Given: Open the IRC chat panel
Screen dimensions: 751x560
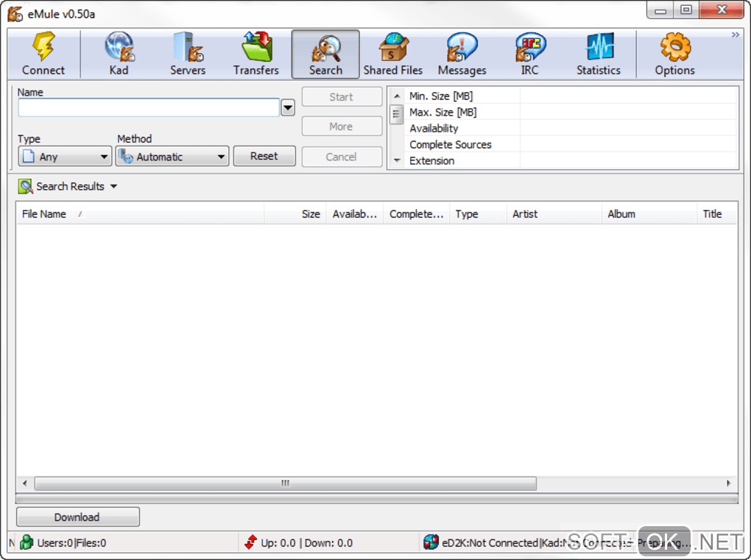Looking at the screenshot, I should (x=529, y=54).
